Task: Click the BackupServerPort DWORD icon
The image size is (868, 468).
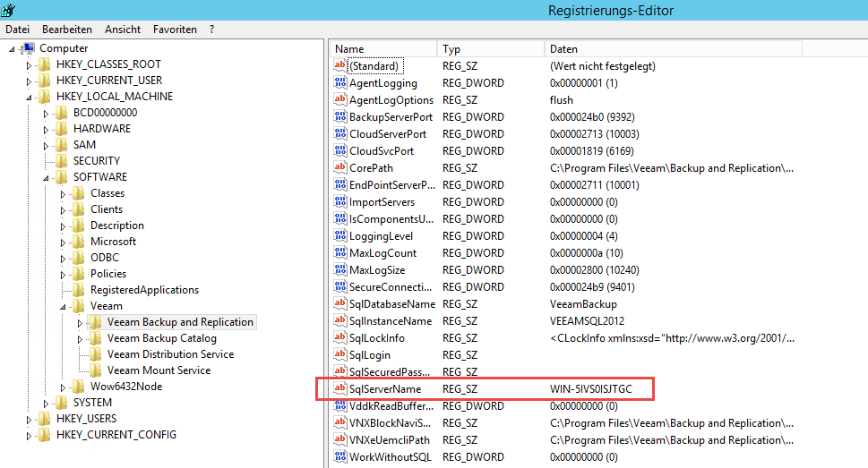Action: click(339, 116)
